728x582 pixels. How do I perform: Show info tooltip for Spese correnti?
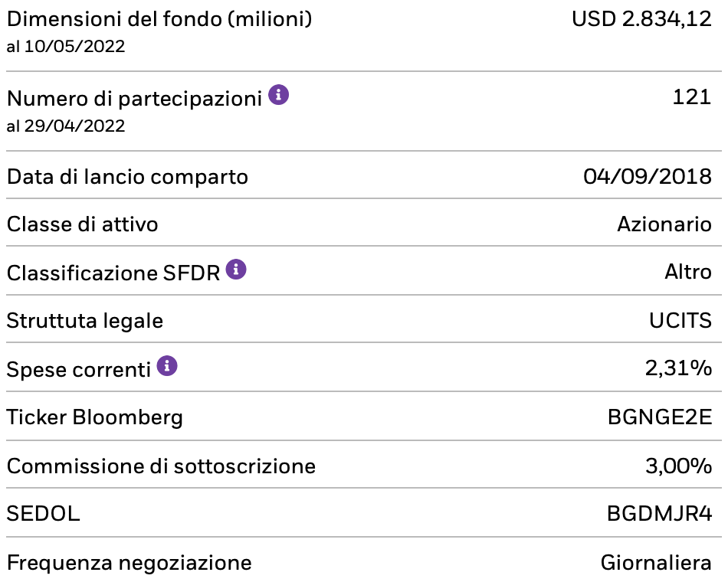(x=166, y=366)
